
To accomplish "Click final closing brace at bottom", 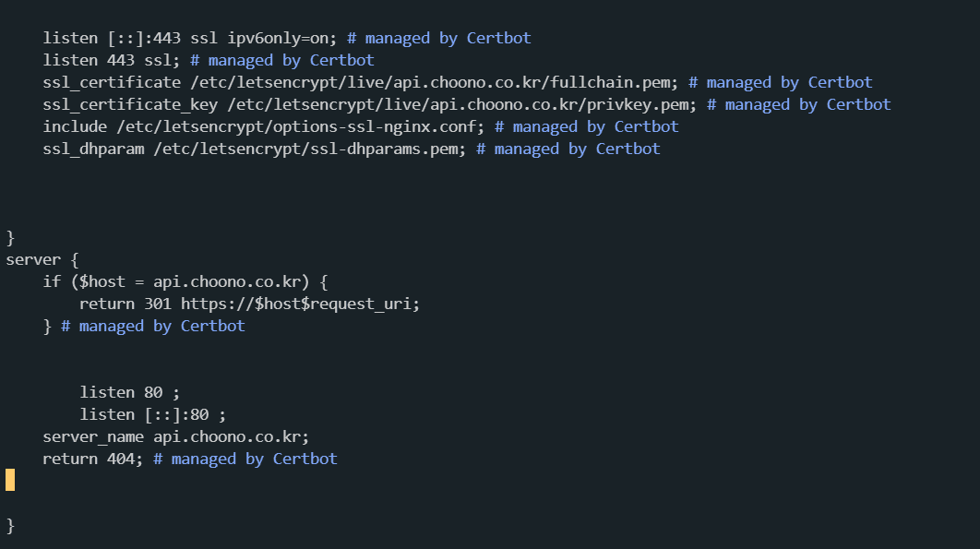I will [x=10, y=525].
